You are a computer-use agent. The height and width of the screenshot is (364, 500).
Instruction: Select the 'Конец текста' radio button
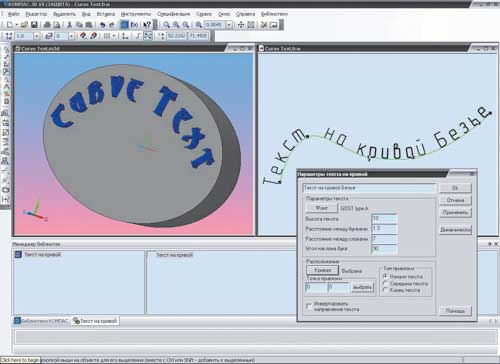(386, 290)
